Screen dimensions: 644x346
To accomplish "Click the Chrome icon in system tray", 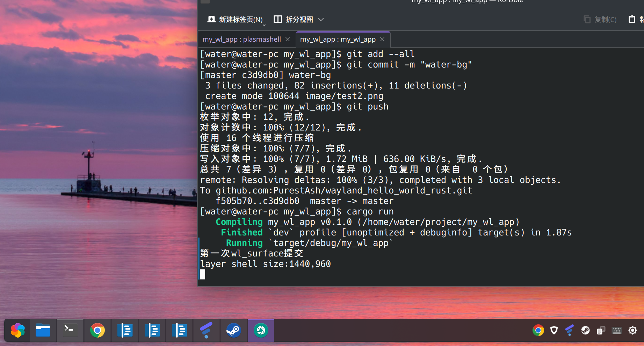I will tap(538, 330).
